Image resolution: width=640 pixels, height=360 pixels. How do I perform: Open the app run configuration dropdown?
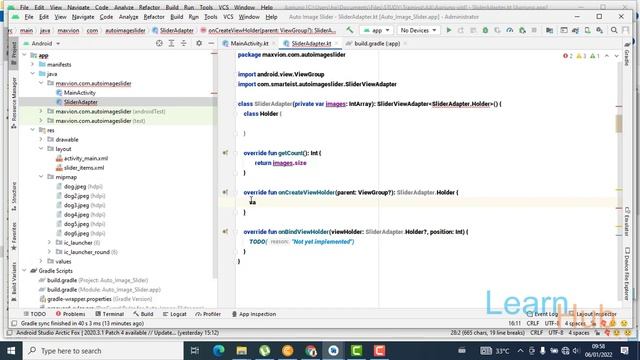(x=377, y=30)
